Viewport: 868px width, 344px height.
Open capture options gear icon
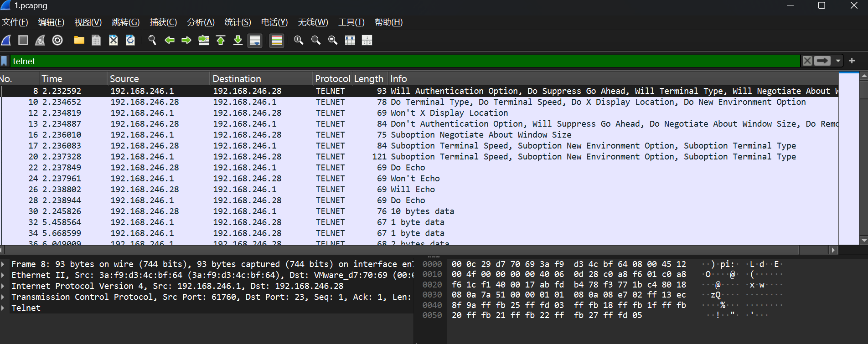57,41
